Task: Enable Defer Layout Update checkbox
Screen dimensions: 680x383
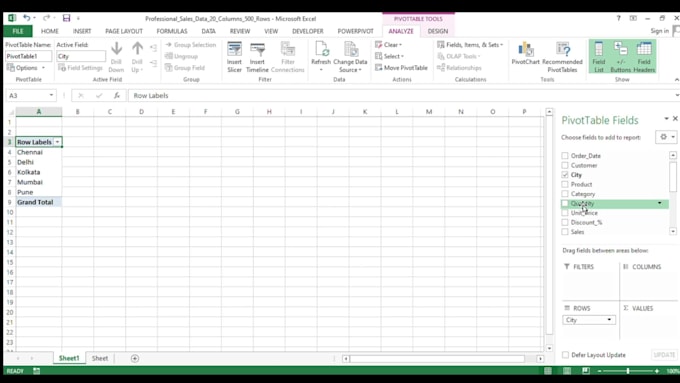Action: pos(566,355)
